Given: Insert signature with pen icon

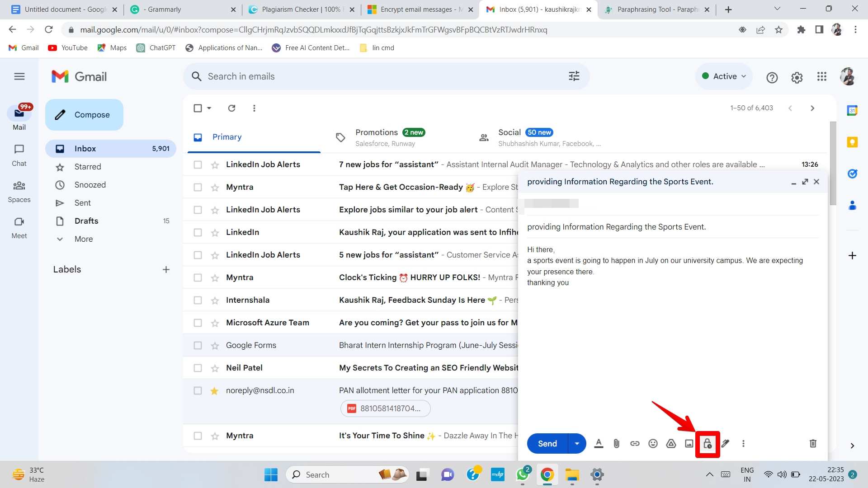Looking at the screenshot, I should [725, 444].
